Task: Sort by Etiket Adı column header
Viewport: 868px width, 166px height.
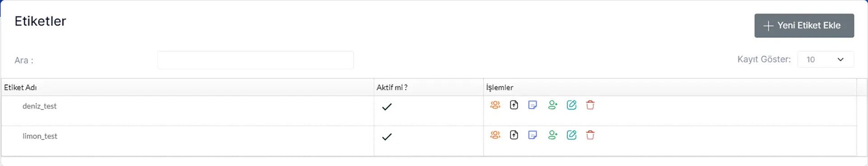Action: point(20,88)
